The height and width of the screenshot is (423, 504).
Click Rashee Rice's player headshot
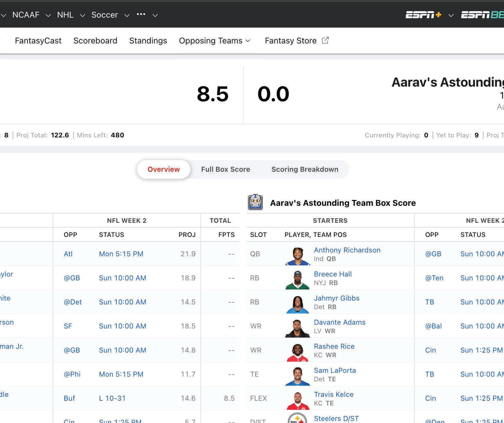click(x=297, y=352)
